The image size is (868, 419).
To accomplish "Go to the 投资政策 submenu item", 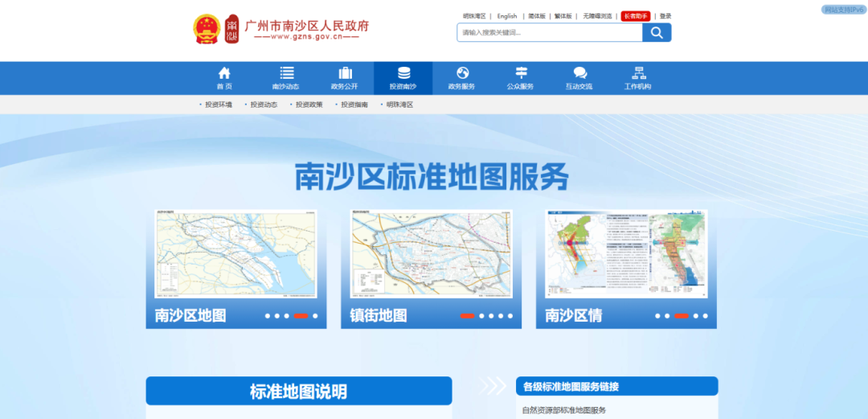I will pos(309,105).
